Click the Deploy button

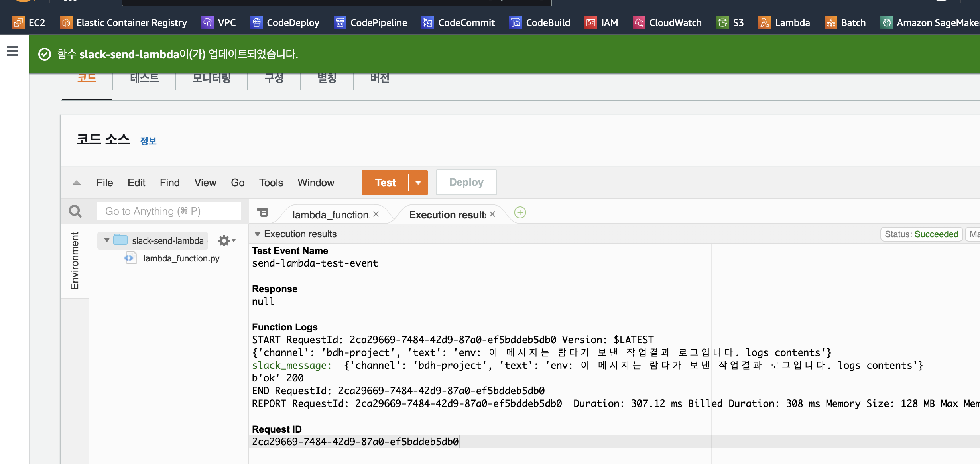466,183
